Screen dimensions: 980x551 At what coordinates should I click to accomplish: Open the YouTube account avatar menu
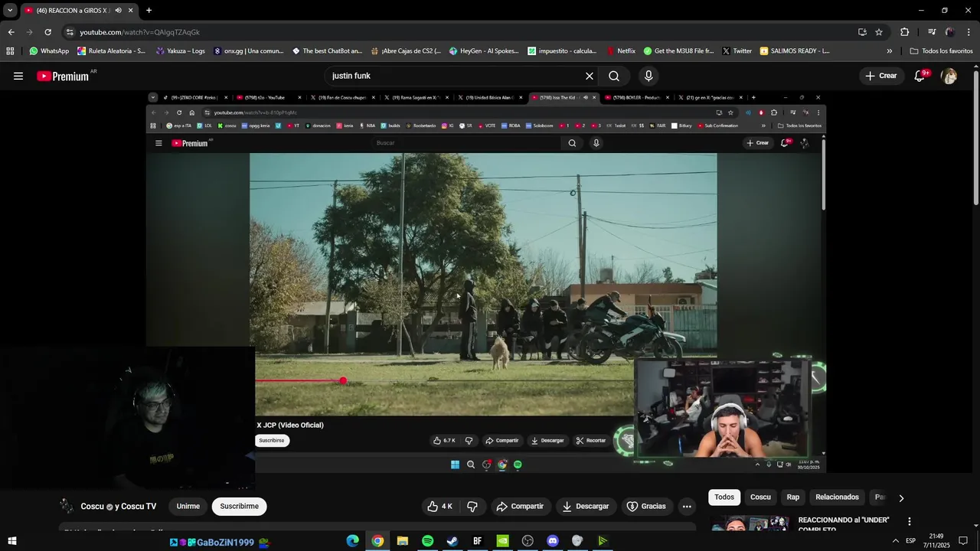click(949, 76)
